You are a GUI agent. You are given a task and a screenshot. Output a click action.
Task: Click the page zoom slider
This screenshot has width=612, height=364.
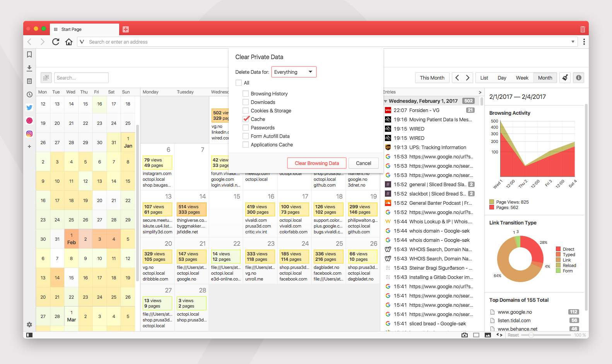(x=546, y=335)
